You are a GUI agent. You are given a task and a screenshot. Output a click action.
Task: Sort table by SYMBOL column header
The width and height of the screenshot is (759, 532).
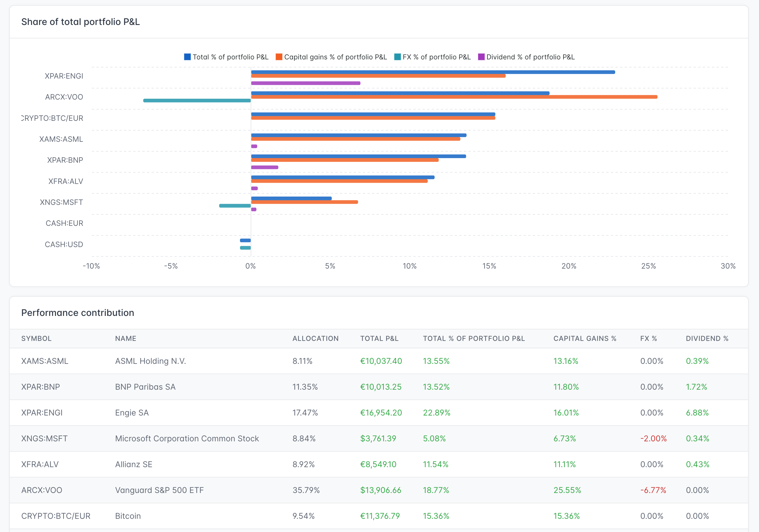pos(36,338)
